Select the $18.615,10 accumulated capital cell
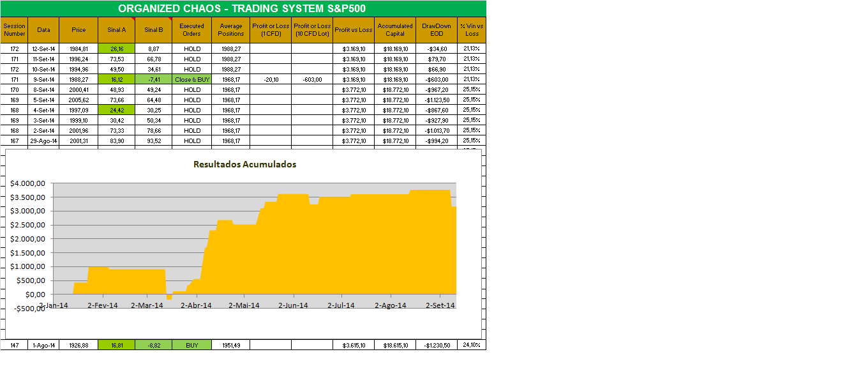The image size is (868, 391). pyautogui.click(x=395, y=345)
